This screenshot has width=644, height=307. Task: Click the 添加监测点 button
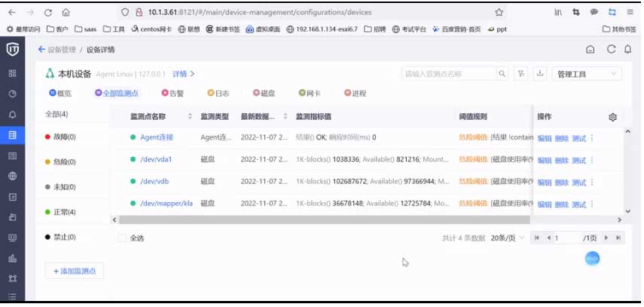tap(75, 272)
